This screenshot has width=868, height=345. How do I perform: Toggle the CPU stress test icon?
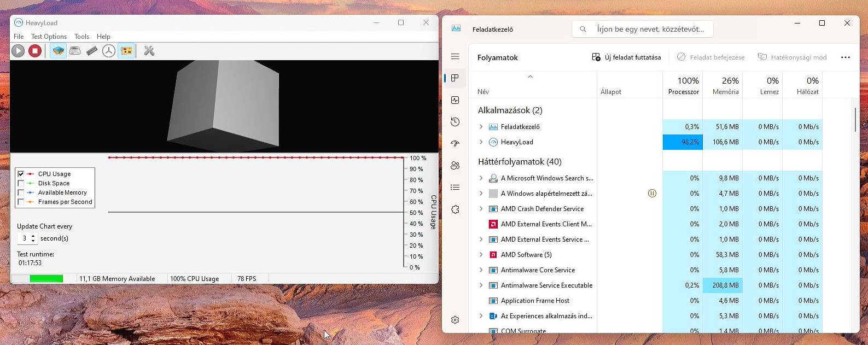click(x=59, y=51)
